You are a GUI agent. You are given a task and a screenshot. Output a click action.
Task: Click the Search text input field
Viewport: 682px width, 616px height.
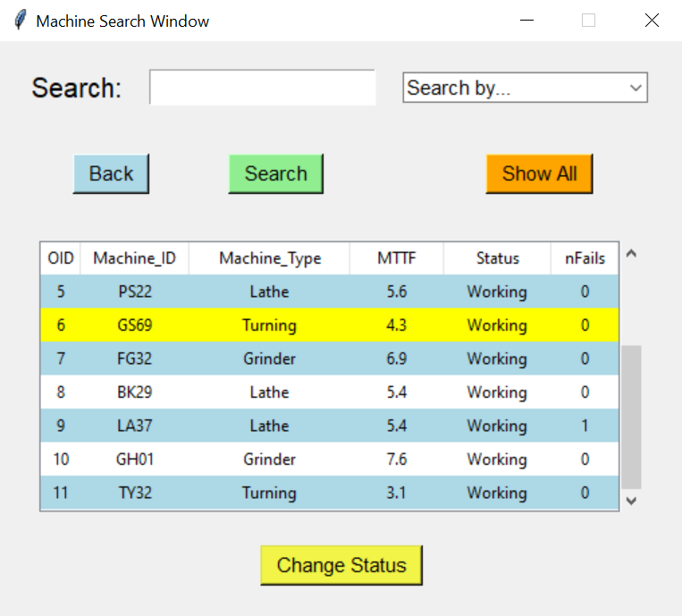(262, 87)
